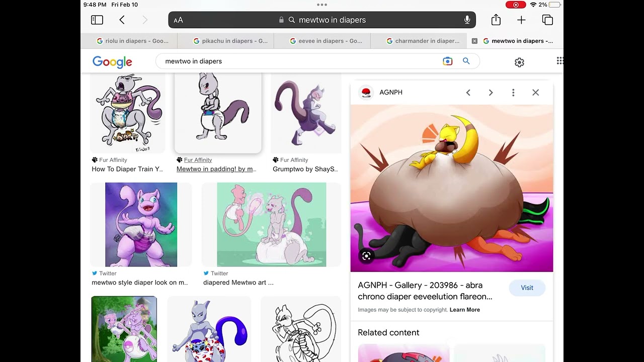Viewport: 644px width, 362px height.
Task: Close the current mewtwo tab
Action: (x=474, y=41)
